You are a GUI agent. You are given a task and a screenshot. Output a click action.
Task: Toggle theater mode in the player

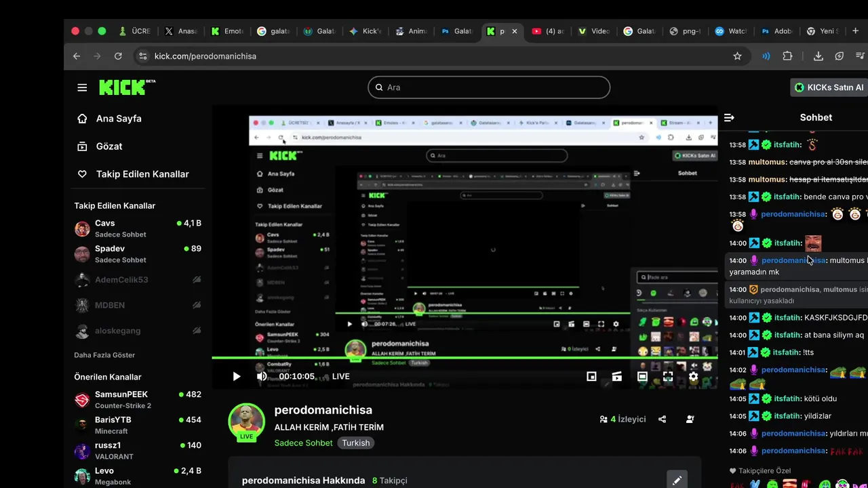pyautogui.click(x=642, y=376)
